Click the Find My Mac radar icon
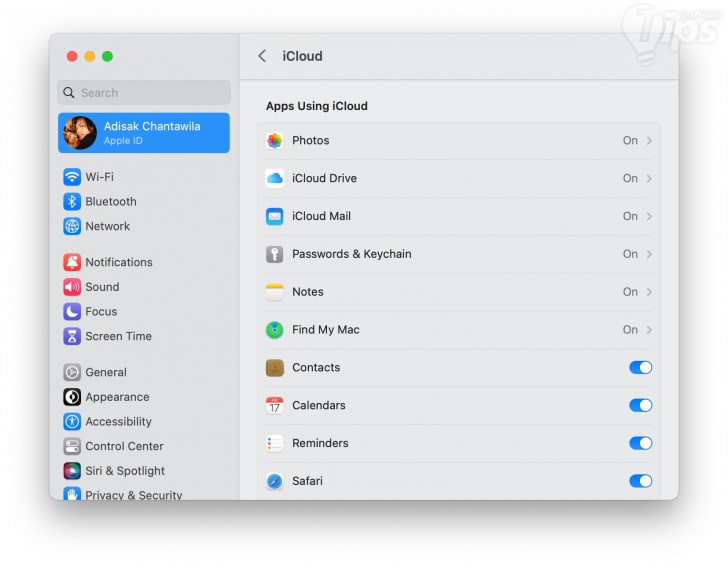The height and width of the screenshot is (565, 728). pyautogui.click(x=274, y=330)
